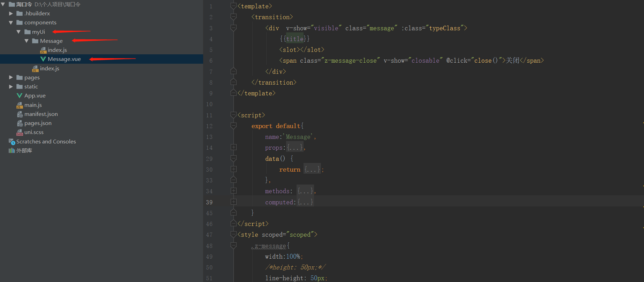This screenshot has width=644, height=282.
Task: Click the myUi folder icon
Action: point(28,32)
